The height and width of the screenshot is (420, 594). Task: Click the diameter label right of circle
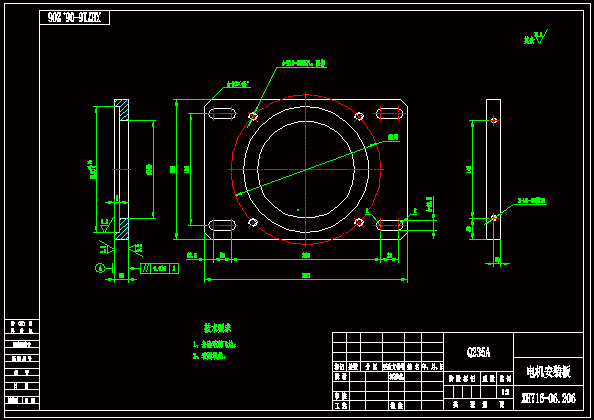click(393, 137)
